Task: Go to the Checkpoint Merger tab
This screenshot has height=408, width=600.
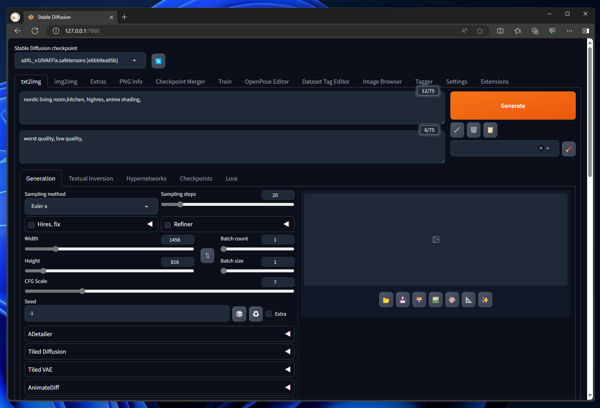Action: tap(180, 82)
